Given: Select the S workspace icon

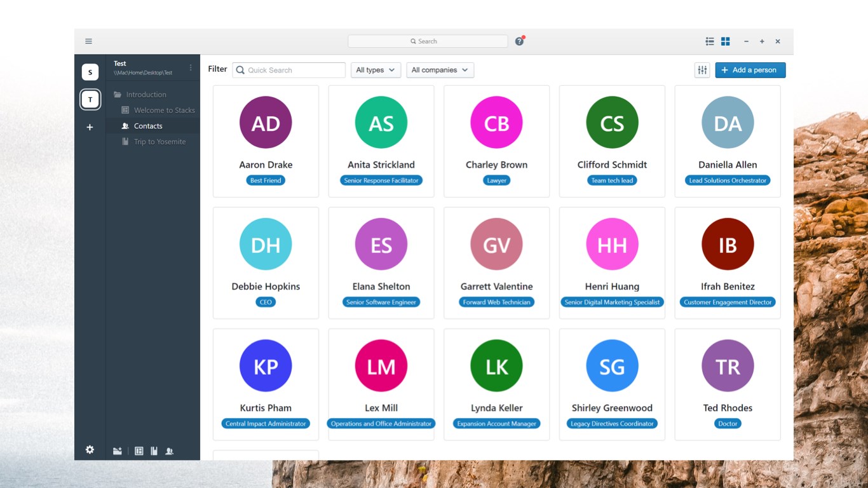Looking at the screenshot, I should tap(90, 72).
